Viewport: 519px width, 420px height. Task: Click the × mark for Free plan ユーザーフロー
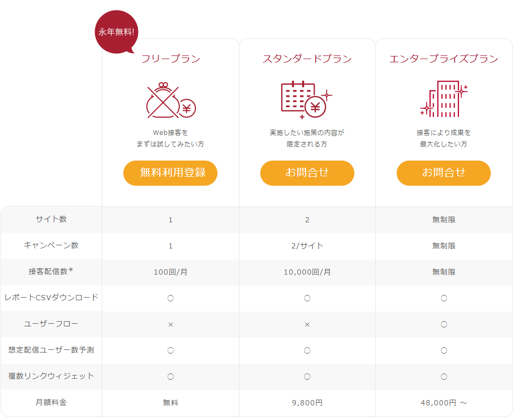(170, 324)
